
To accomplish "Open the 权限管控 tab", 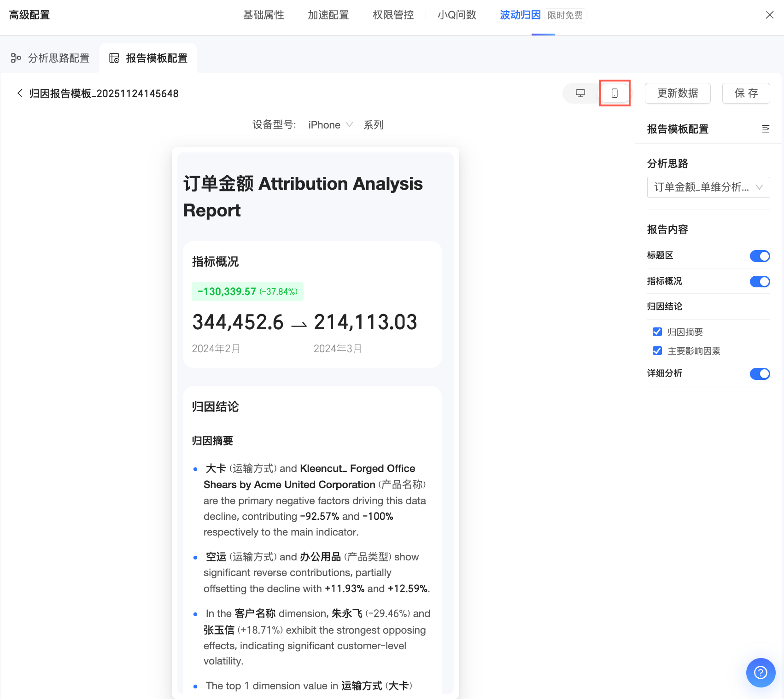I will click(393, 15).
